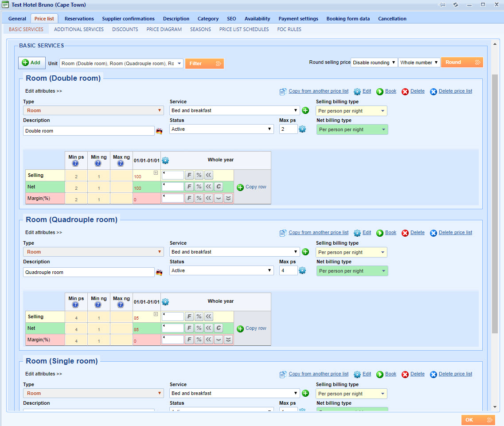Screen dimensions: 504x426
Task: Open Max ps settings gear for Double room
Action: [x=302, y=129]
